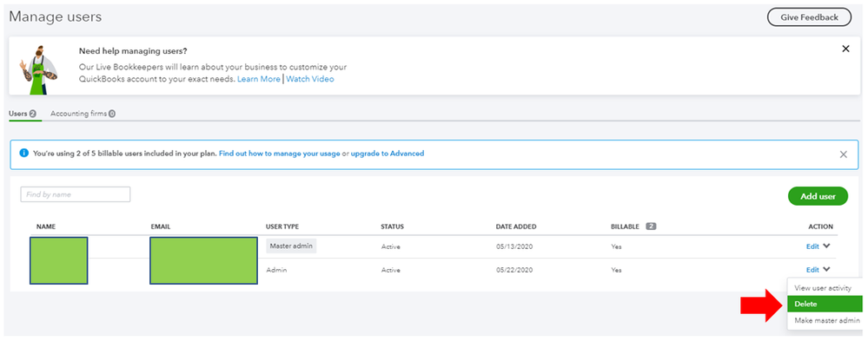Edit the Admin user

pyautogui.click(x=812, y=270)
